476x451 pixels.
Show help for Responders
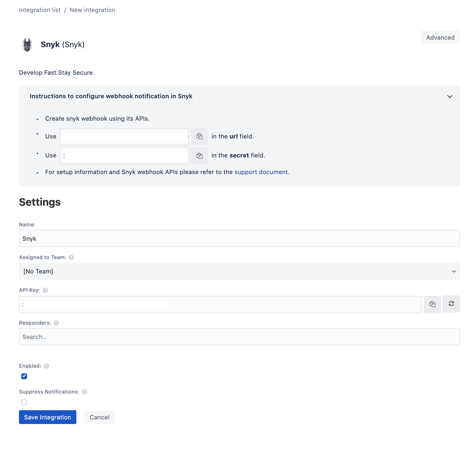pyautogui.click(x=56, y=323)
